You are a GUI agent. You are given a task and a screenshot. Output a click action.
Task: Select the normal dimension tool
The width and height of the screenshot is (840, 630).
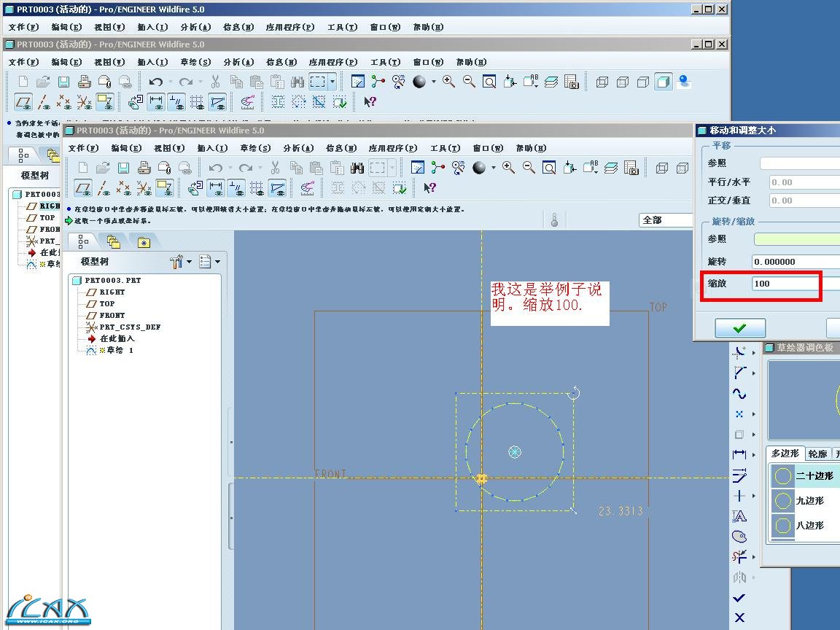point(739,454)
